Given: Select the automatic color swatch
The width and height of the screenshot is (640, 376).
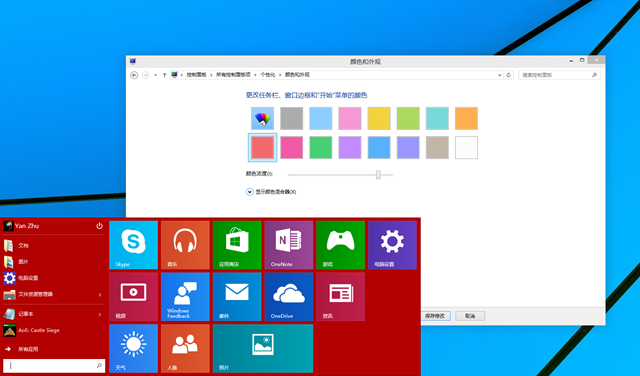Looking at the screenshot, I should click(x=262, y=118).
